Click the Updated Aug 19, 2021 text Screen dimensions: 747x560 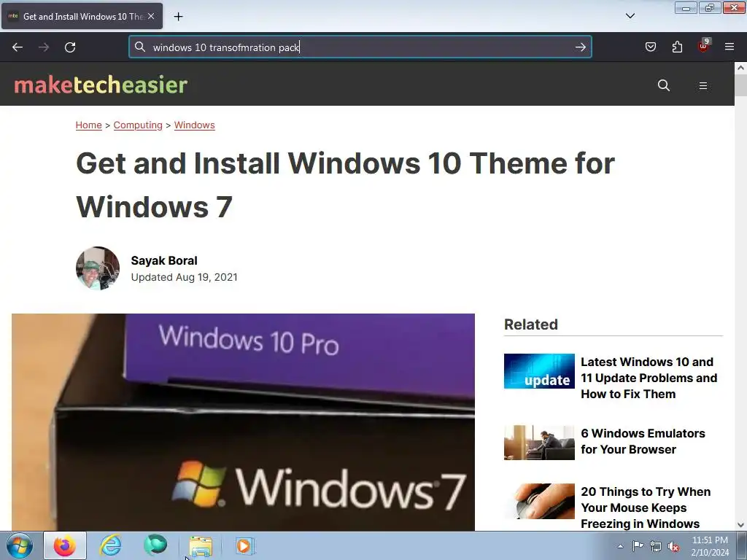click(x=185, y=277)
